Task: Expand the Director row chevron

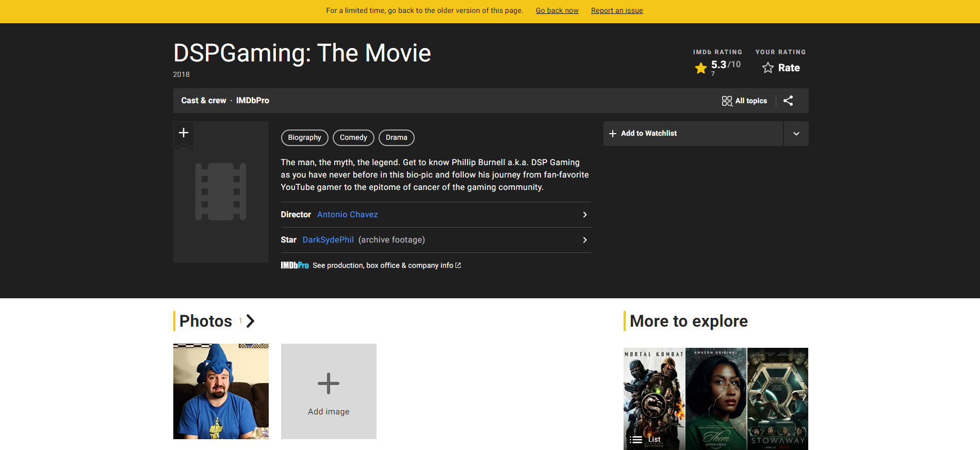Action: [585, 215]
